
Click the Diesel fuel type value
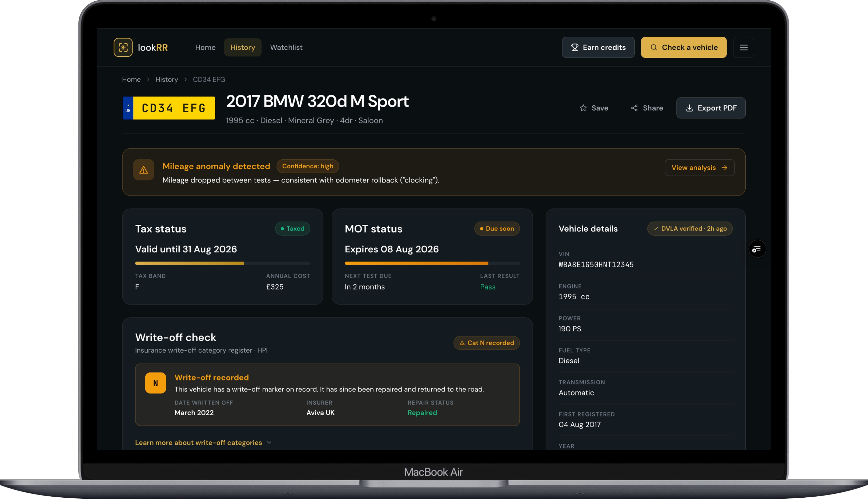pyautogui.click(x=569, y=361)
